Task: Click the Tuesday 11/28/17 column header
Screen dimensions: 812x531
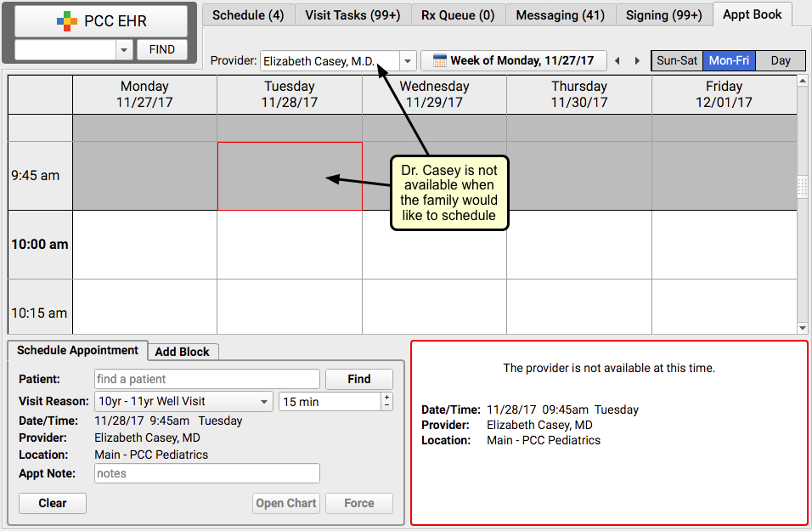Action: (290, 94)
